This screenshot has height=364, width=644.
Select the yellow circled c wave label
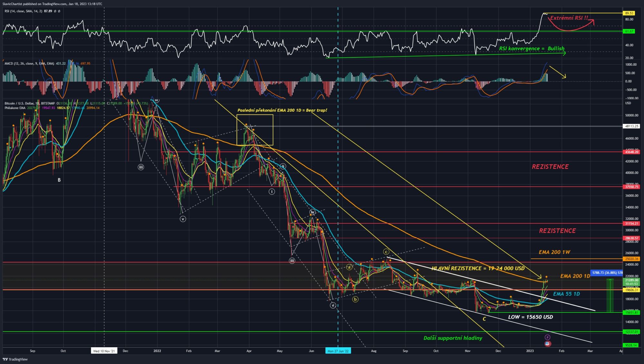386,252
